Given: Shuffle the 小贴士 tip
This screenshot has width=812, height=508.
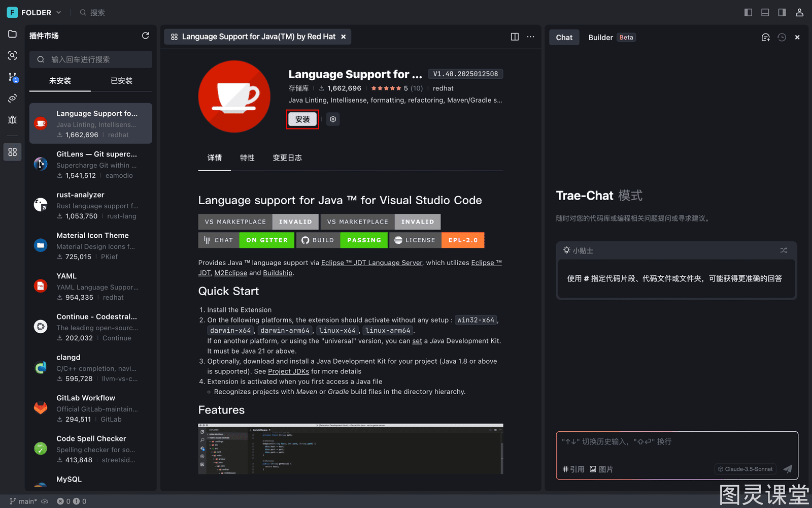Looking at the screenshot, I should (784, 250).
